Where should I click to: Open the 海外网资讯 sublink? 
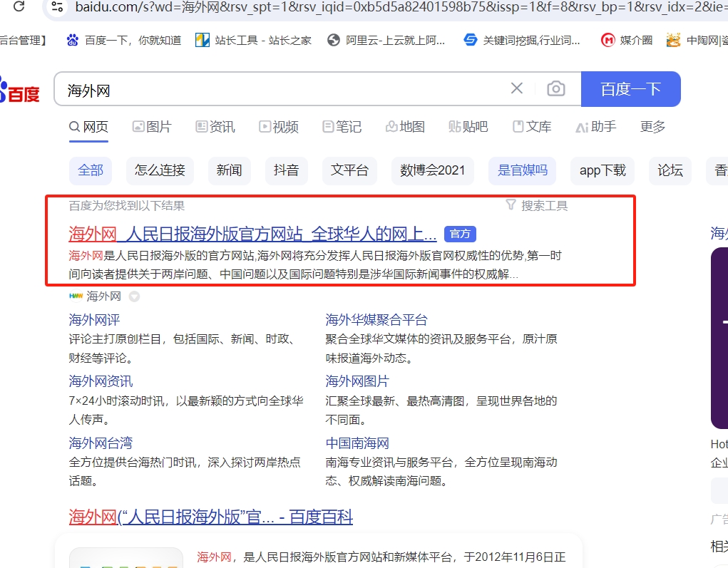click(101, 381)
